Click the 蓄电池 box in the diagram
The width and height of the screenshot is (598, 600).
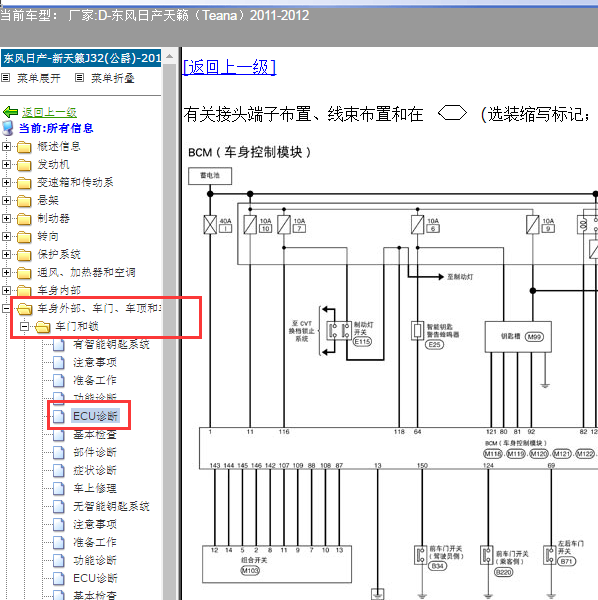pyautogui.click(x=210, y=176)
